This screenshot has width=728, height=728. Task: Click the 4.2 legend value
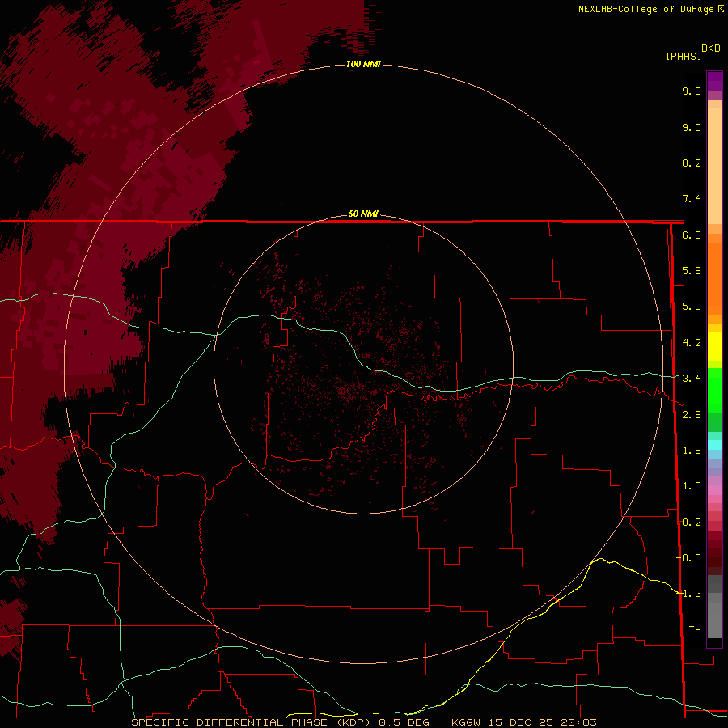pos(692,343)
